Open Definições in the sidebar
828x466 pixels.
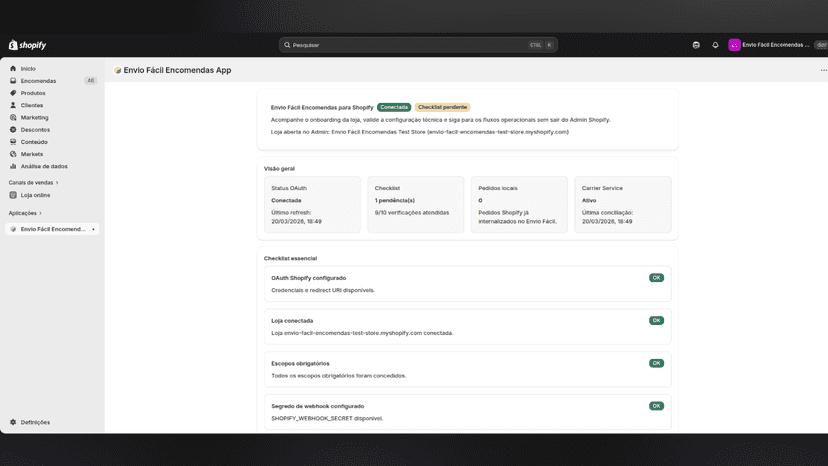pyautogui.click(x=35, y=422)
